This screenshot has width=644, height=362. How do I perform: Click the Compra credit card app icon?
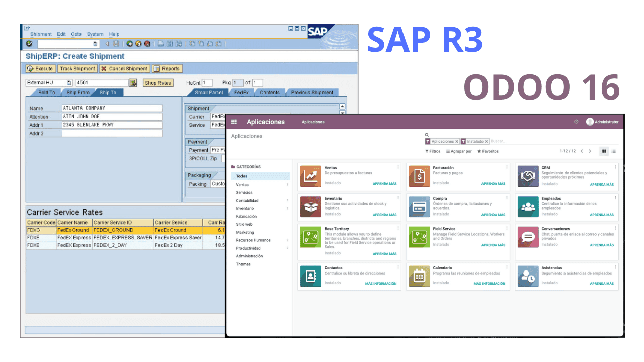point(420,207)
